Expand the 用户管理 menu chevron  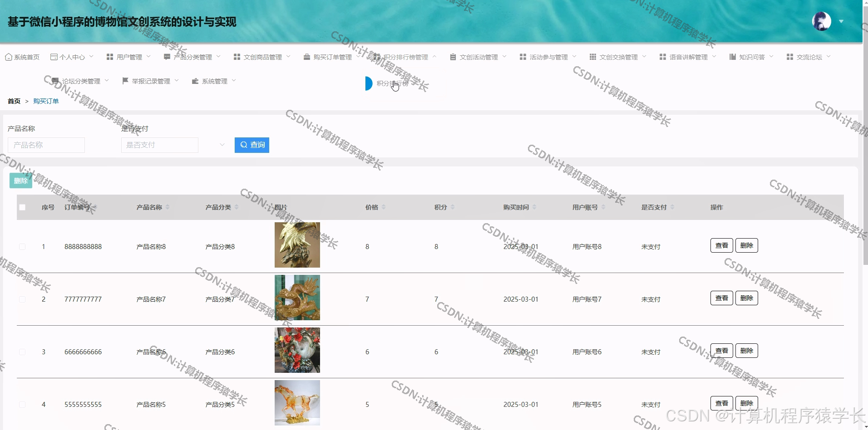148,57
